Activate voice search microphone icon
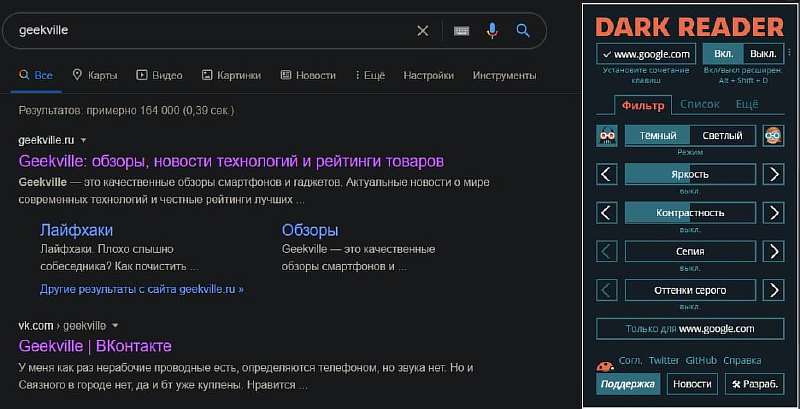This screenshot has height=409, width=800. pos(492,31)
